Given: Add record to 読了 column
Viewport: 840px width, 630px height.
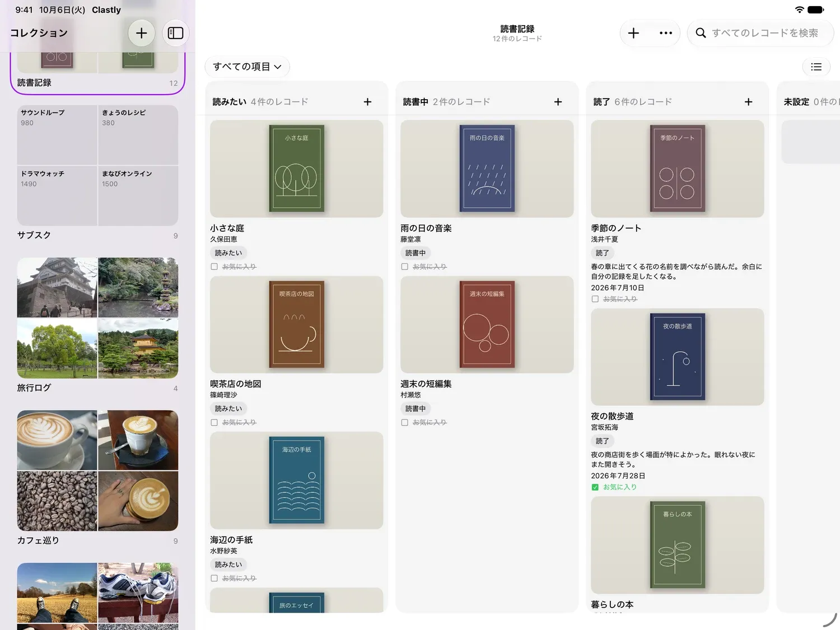Looking at the screenshot, I should [x=748, y=102].
